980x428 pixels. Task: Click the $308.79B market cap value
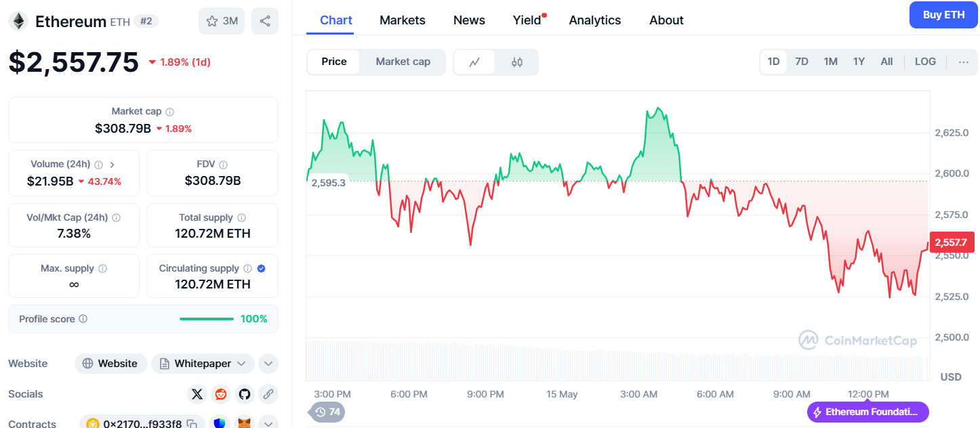pyautogui.click(x=123, y=129)
